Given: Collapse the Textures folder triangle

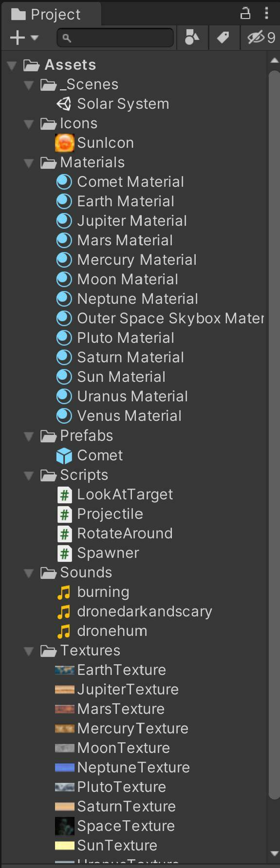Looking at the screenshot, I should pyautogui.click(x=29, y=651).
